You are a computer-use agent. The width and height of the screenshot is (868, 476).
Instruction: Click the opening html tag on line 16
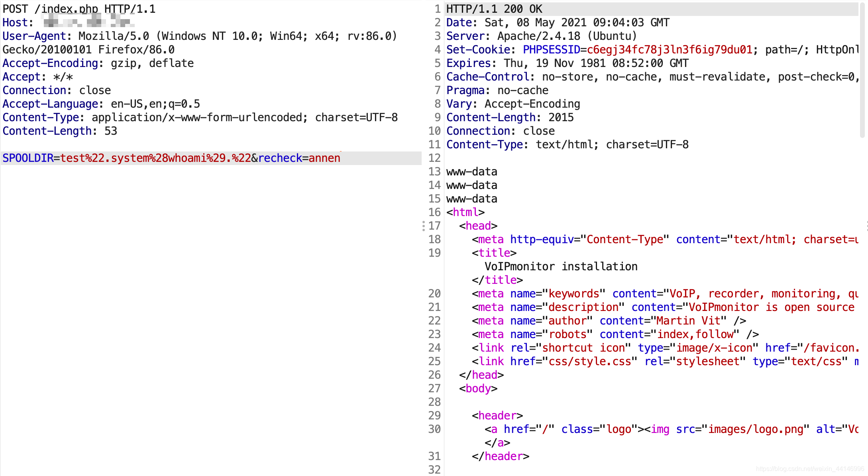(x=465, y=212)
